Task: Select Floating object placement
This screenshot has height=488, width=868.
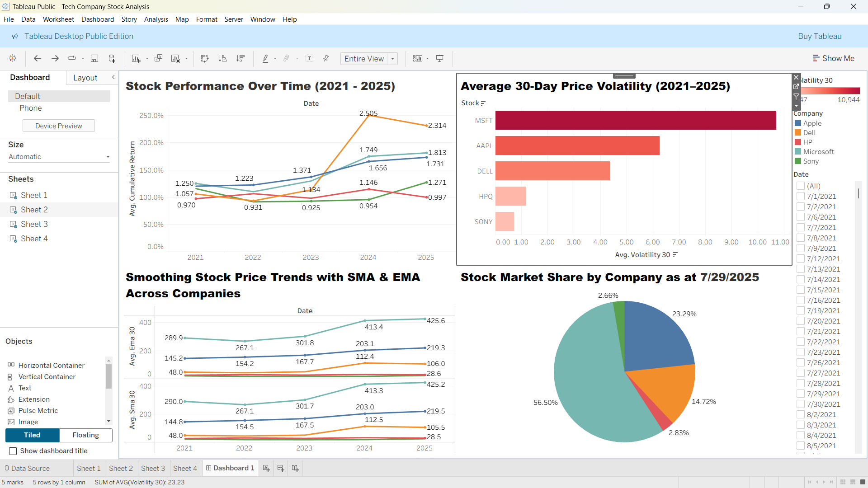Action: [x=86, y=435]
